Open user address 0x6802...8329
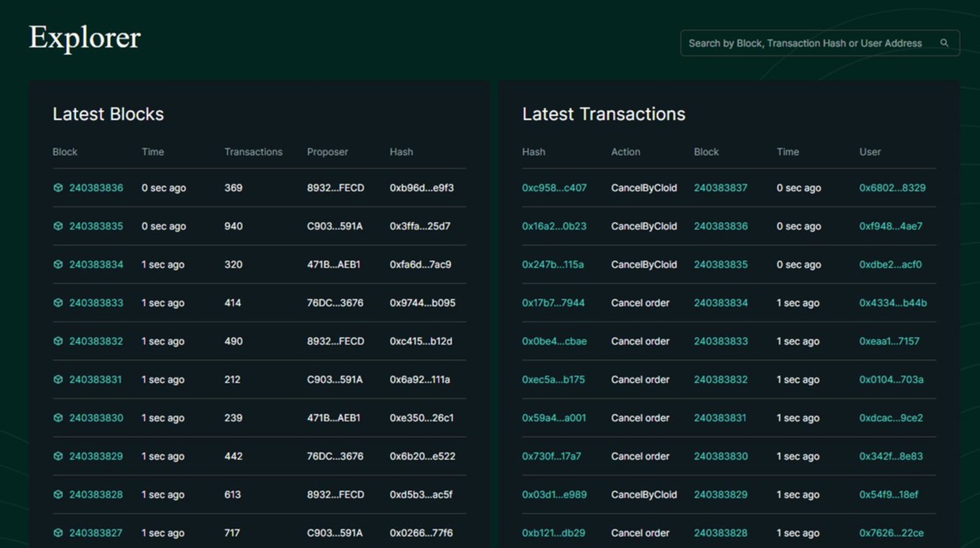The width and height of the screenshot is (980, 548). 892,188
